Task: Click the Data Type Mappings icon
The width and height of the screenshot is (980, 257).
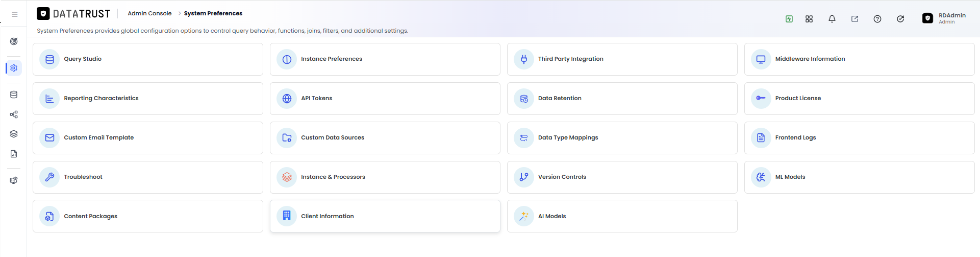Action: click(524, 138)
